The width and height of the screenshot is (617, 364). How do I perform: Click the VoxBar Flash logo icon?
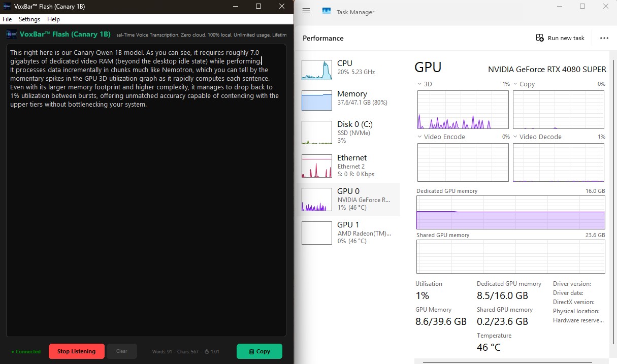11,34
